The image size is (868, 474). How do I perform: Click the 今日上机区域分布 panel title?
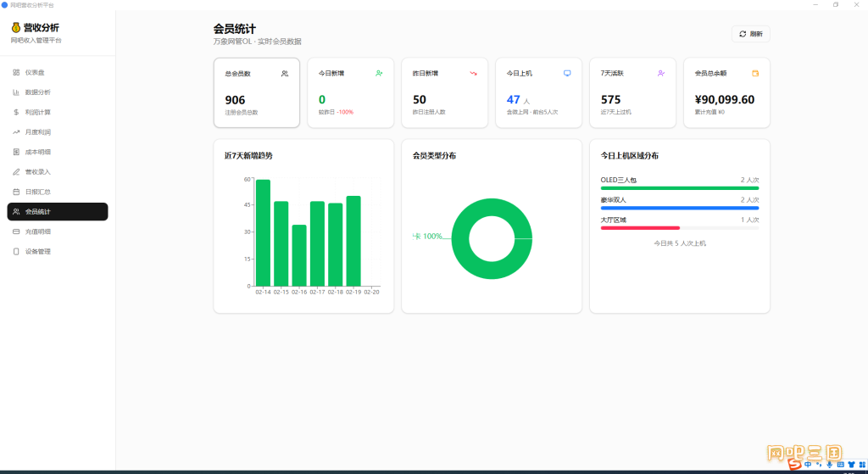[630, 156]
